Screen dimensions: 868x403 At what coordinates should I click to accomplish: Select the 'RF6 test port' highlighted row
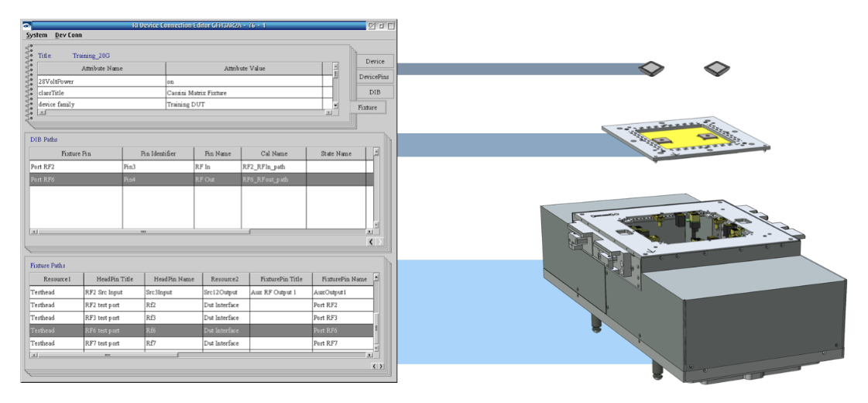(201, 330)
